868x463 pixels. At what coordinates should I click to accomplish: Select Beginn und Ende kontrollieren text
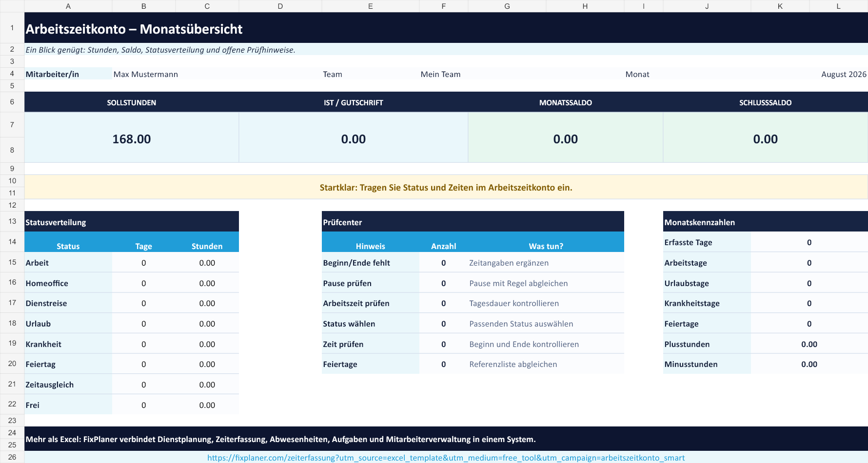click(x=524, y=344)
